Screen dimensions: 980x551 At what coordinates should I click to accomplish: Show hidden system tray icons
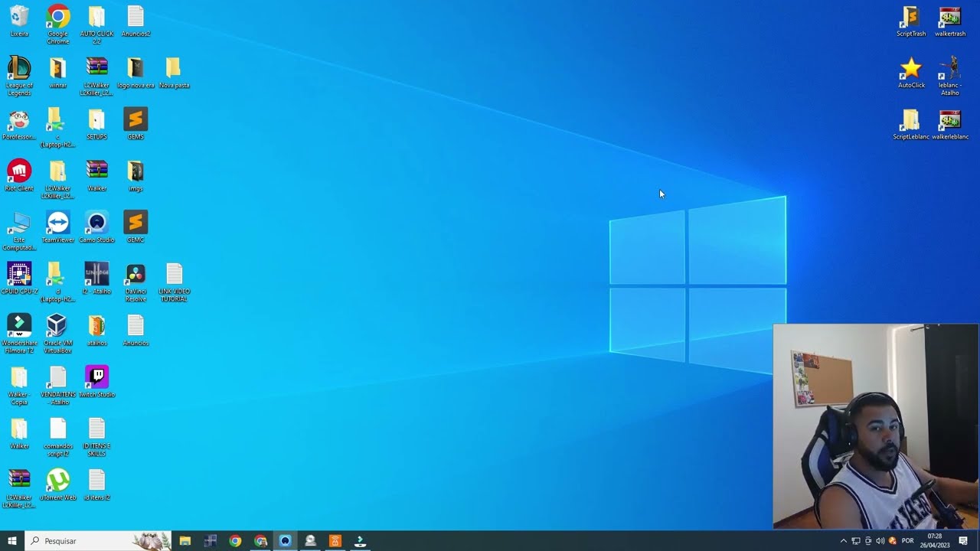tap(843, 541)
